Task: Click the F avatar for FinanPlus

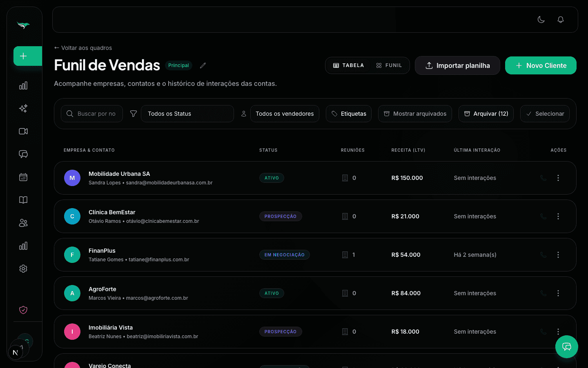Action: point(72,255)
